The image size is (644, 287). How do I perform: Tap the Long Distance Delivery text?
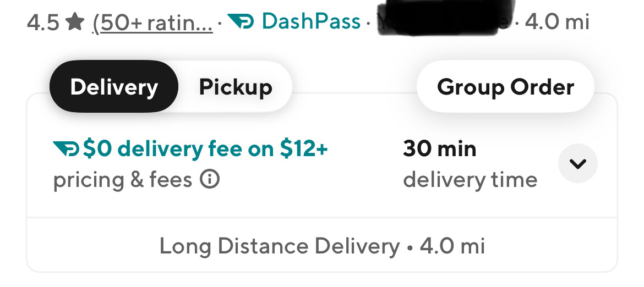click(x=279, y=246)
